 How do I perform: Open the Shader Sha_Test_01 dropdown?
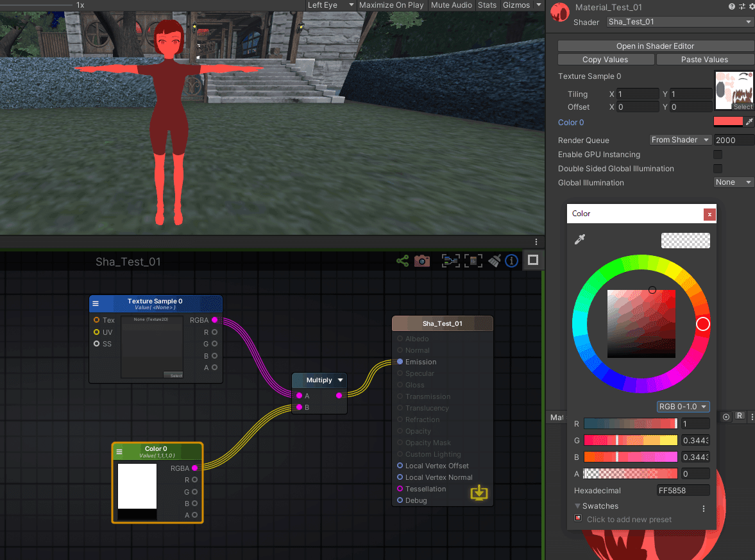point(679,22)
